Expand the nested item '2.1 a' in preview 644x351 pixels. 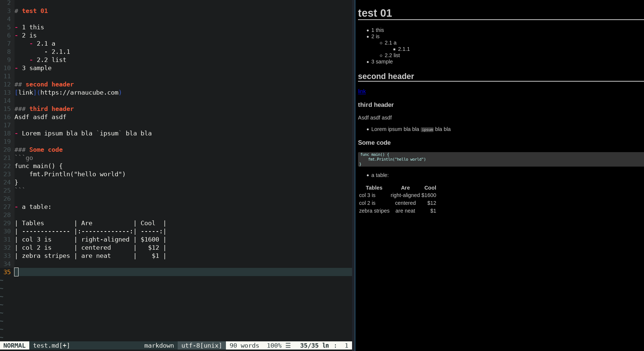click(x=390, y=43)
